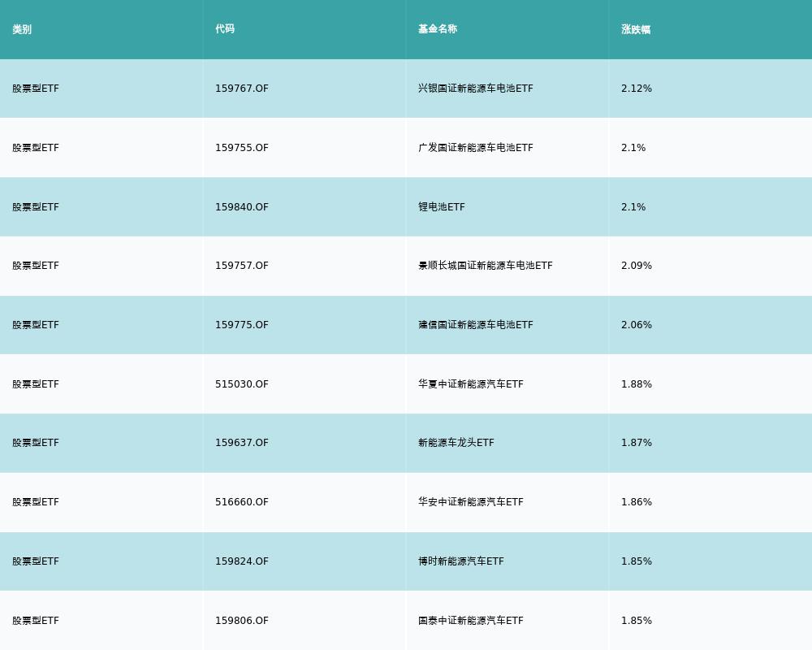Screen dimensions: 812x650
Task: Click the 涨跌幅 column header
Action: point(636,29)
